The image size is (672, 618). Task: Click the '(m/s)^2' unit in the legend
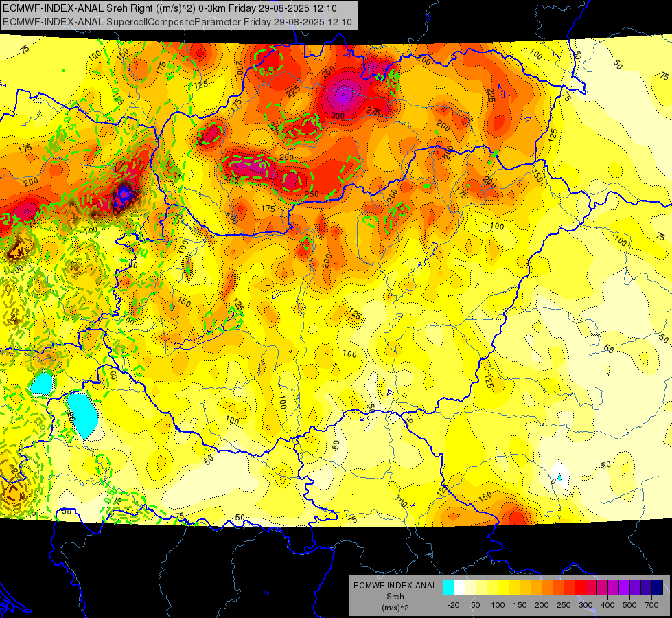(395, 608)
